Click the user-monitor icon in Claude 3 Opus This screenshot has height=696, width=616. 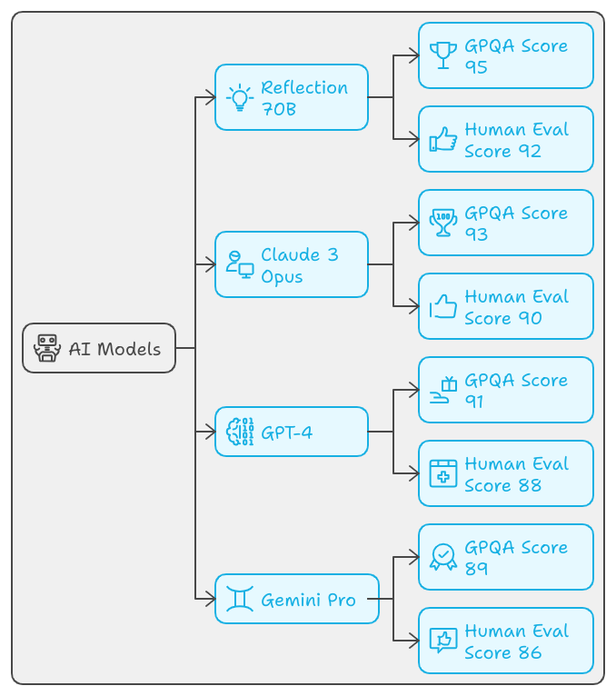(x=240, y=264)
